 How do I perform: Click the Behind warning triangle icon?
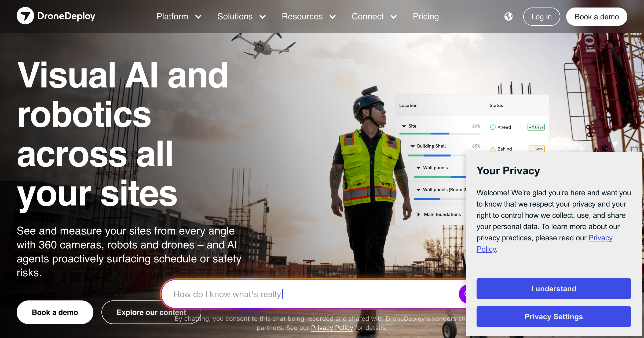[493, 149]
